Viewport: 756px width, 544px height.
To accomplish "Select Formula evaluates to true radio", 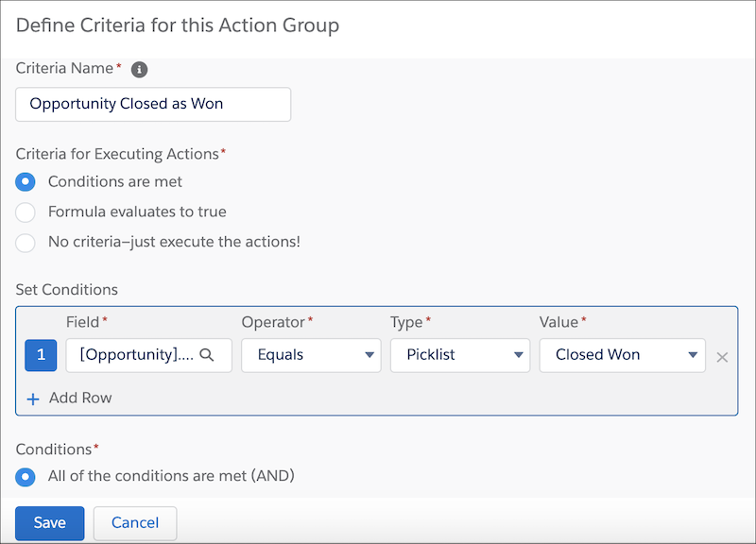I will pyautogui.click(x=26, y=212).
